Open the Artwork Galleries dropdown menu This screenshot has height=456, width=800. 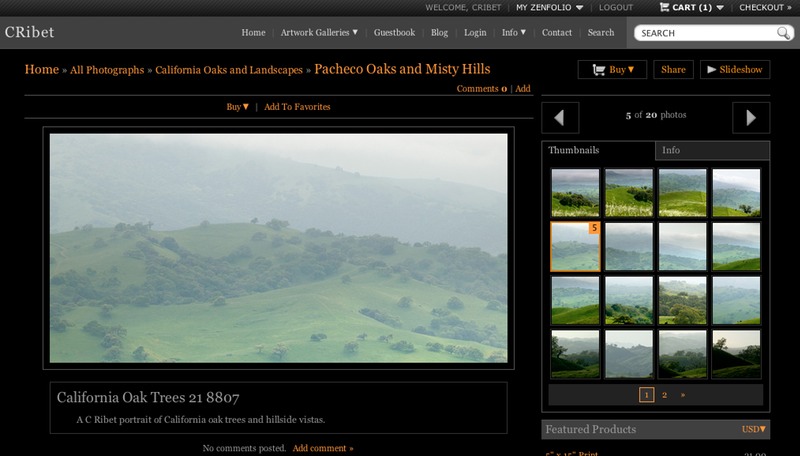[319, 32]
